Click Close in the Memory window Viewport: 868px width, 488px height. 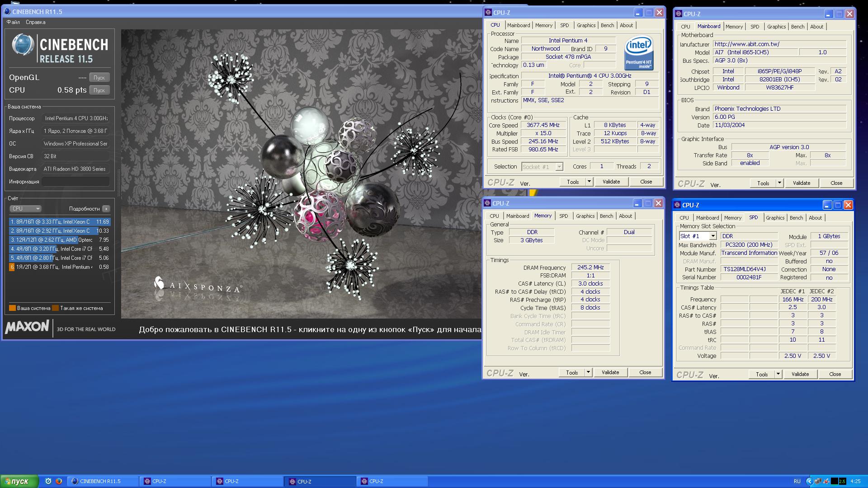tap(645, 372)
